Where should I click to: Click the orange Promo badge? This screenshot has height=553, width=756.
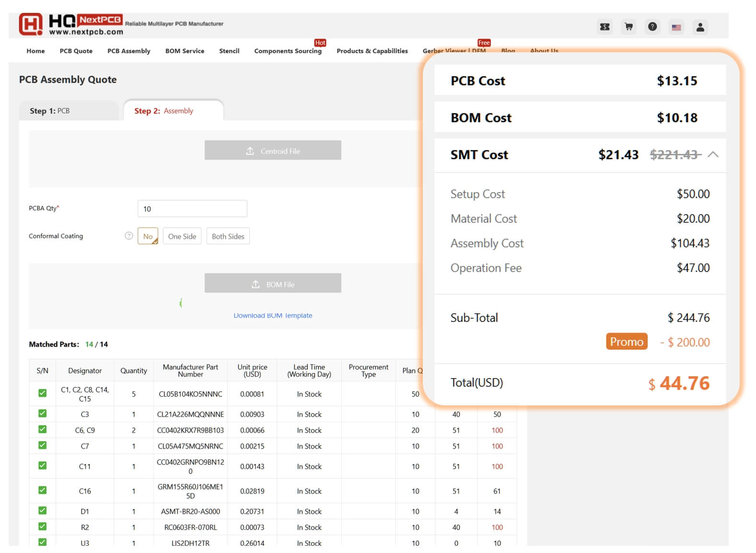[626, 342]
